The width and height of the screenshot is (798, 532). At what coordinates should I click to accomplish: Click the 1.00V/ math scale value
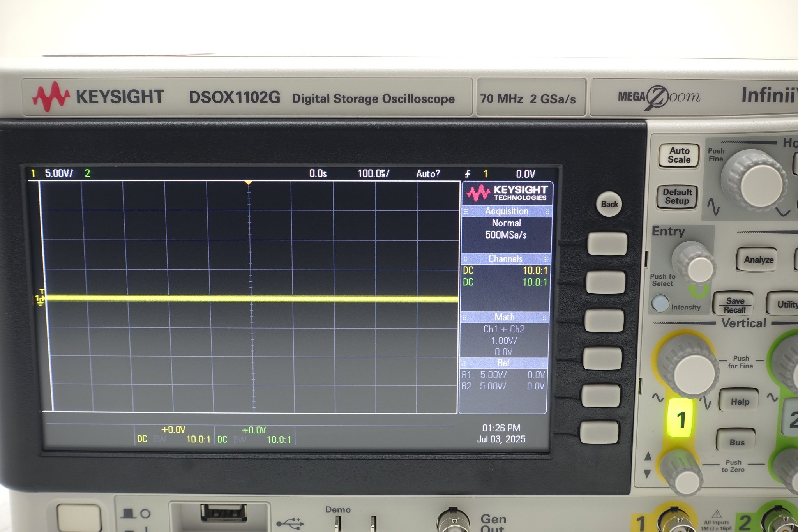tap(504, 341)
